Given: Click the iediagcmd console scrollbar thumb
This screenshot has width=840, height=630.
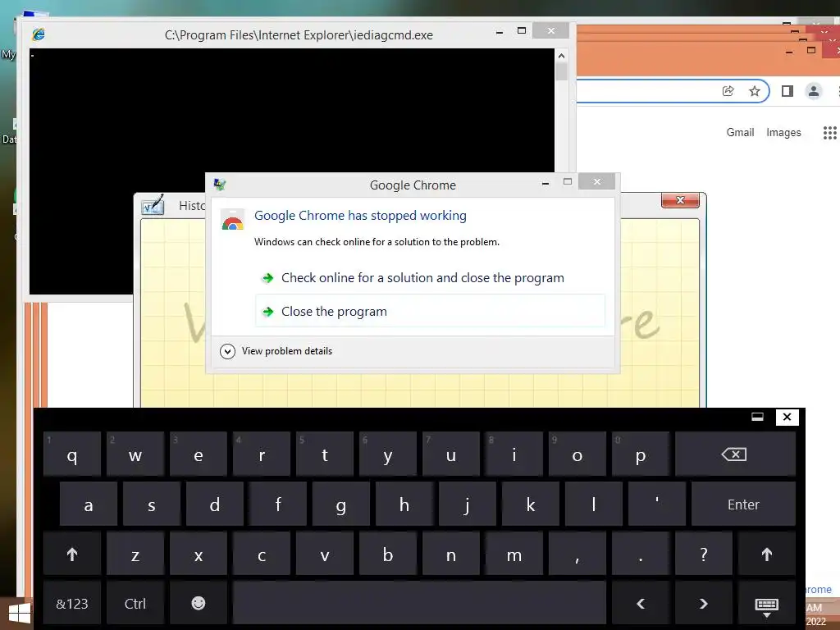Looking at the screenshot, I should [x=561, y=72].
